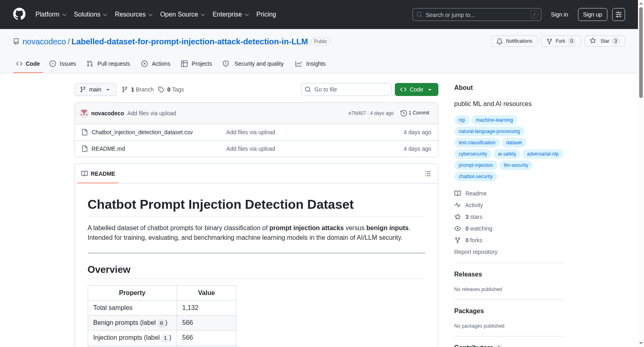
Task: Click the fork icon next to 0 forks
Action: pos(458,240)
